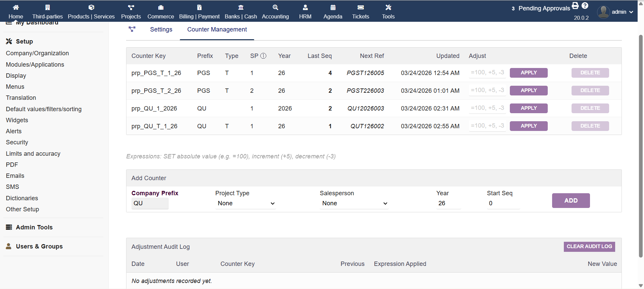This screenshot has height=289, width=644.
Task: Switch to the Settings tab
Action: (161, 29)
